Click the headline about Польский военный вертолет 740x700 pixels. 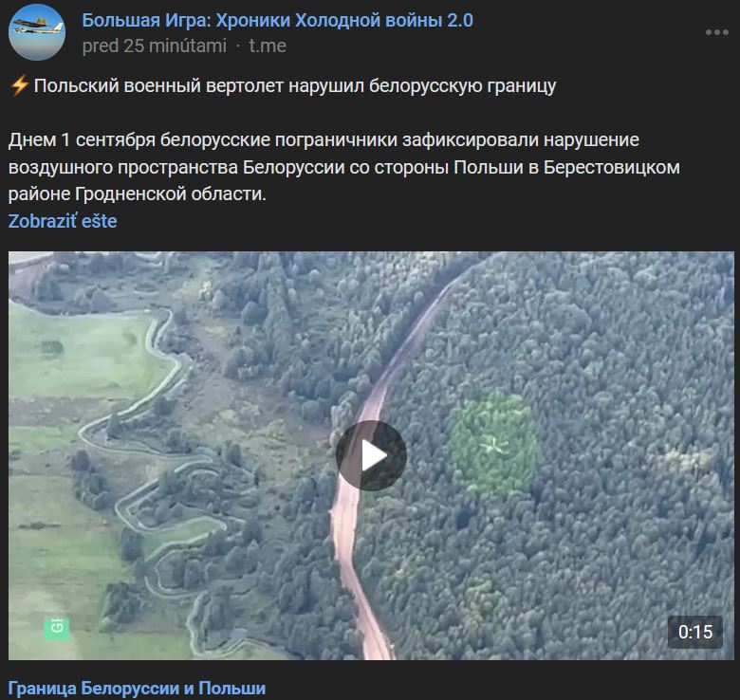295,86
